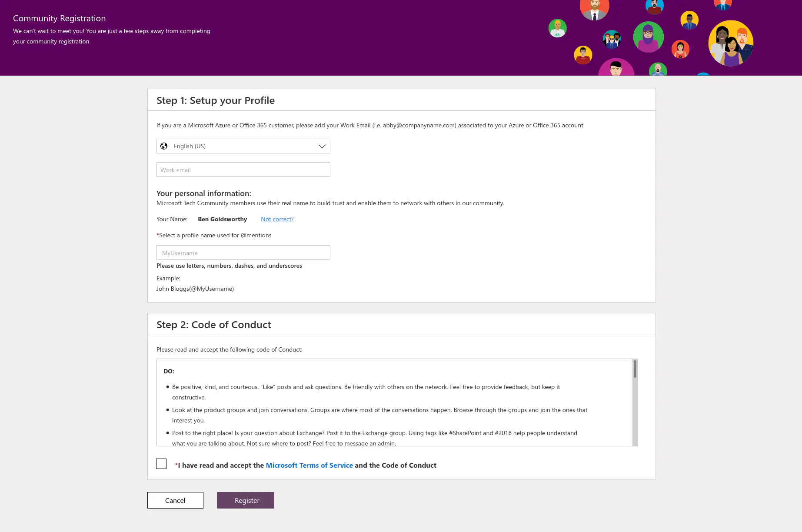
Task: Click the Work email input field
Action: point(243,170)
